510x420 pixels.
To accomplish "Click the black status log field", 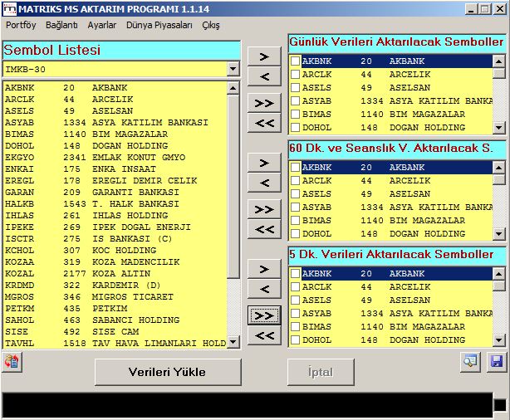I will (x=248, y=405).
